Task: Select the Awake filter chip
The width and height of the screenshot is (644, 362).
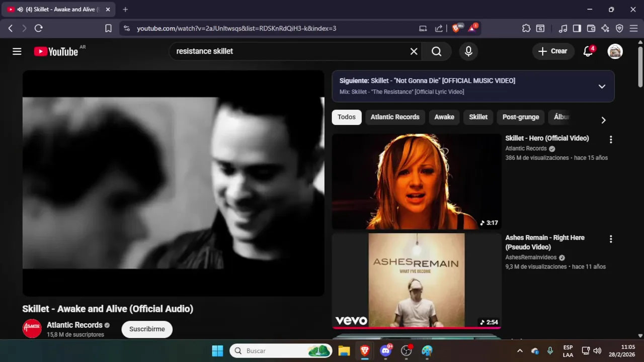Action: (x=444, y=117)
